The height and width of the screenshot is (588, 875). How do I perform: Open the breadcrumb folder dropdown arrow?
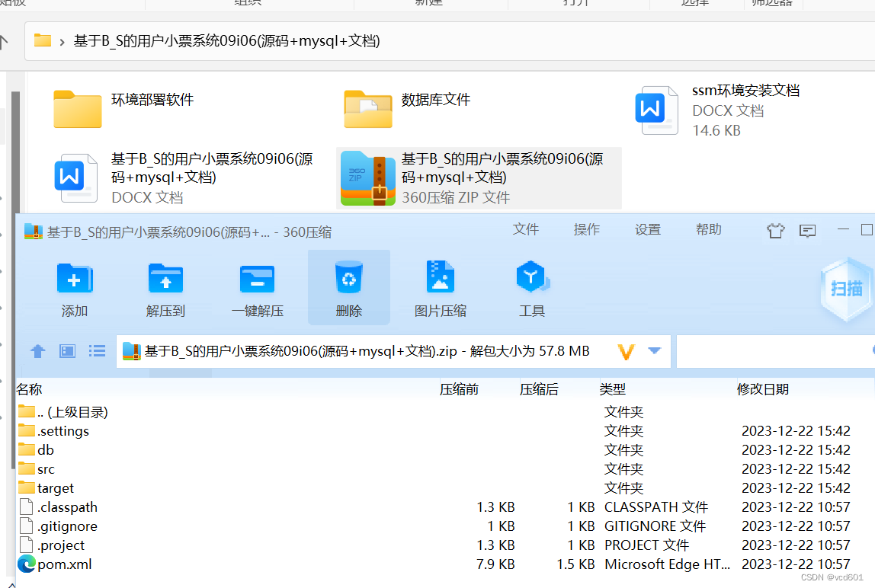[x=59, y=41]
